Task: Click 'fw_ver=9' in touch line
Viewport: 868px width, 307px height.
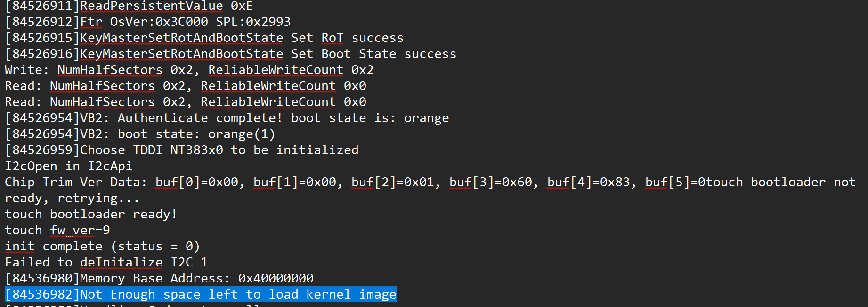Action: coord(80,231)
